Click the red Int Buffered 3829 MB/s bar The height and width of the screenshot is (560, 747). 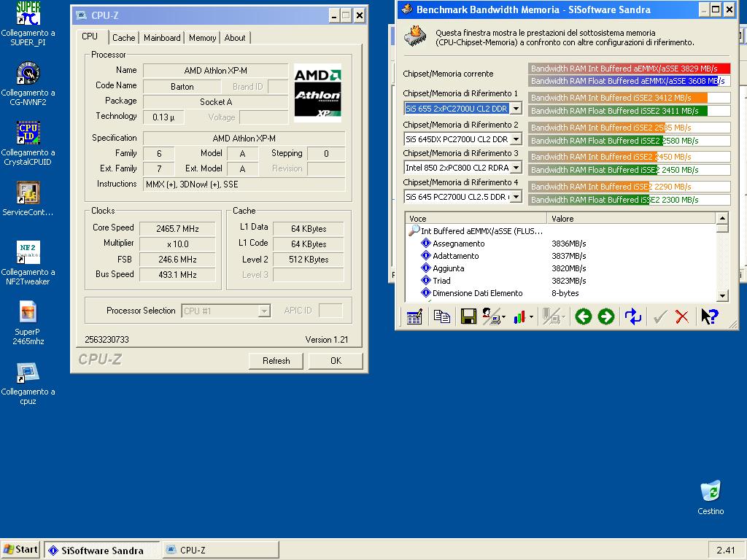(629, 69)
